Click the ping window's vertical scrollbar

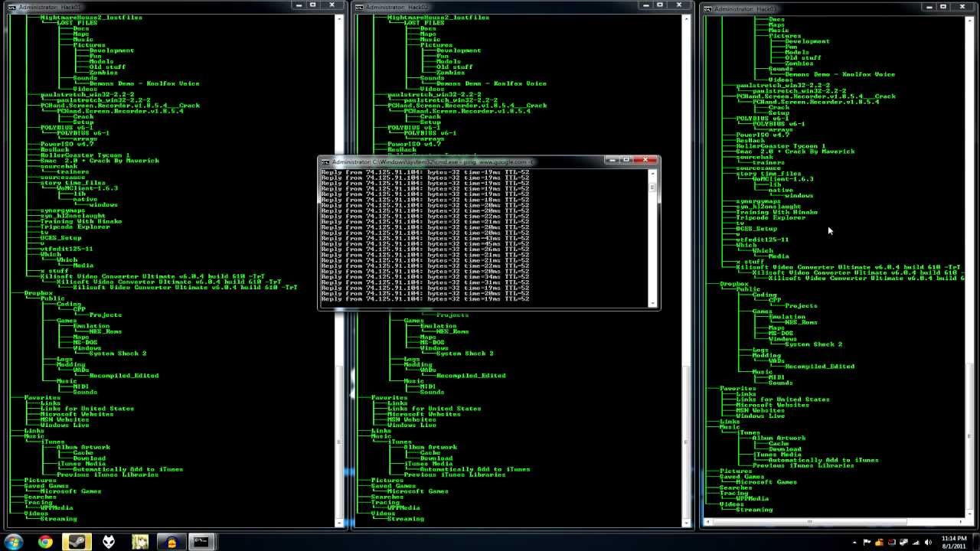653,237
